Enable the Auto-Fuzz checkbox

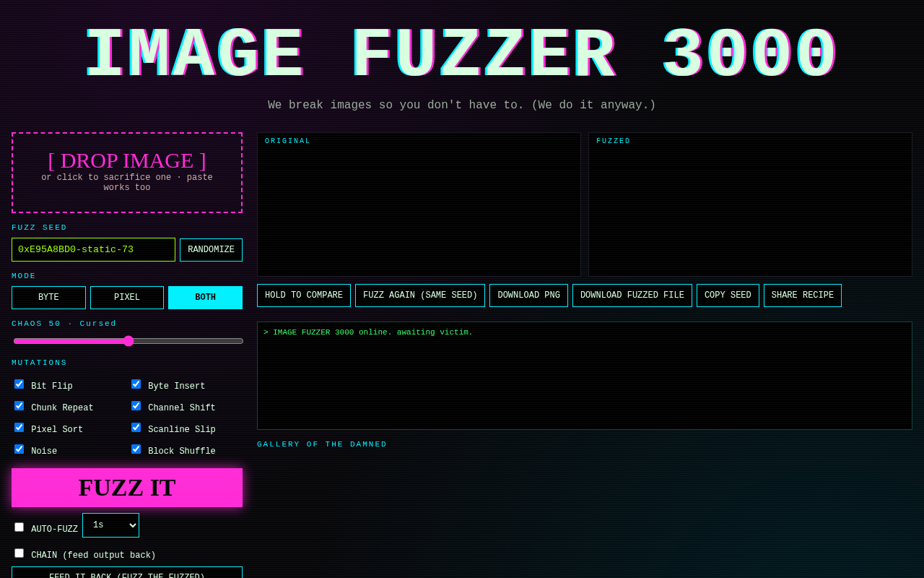tap(19, 527)
